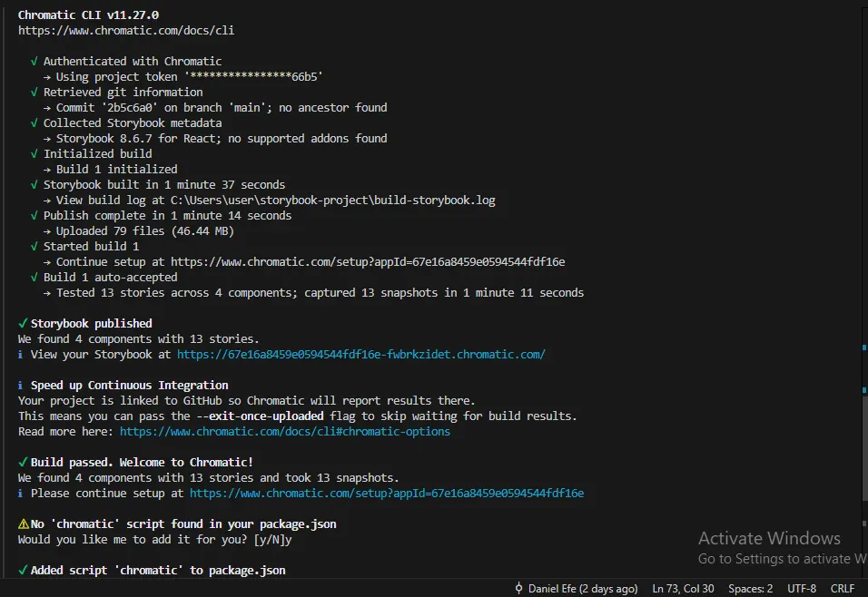The width and height of the screenshot is (868, 597).
Task: Click the checkmark beside 'Authenticated with Chromatic'
Action: [34, 61]
